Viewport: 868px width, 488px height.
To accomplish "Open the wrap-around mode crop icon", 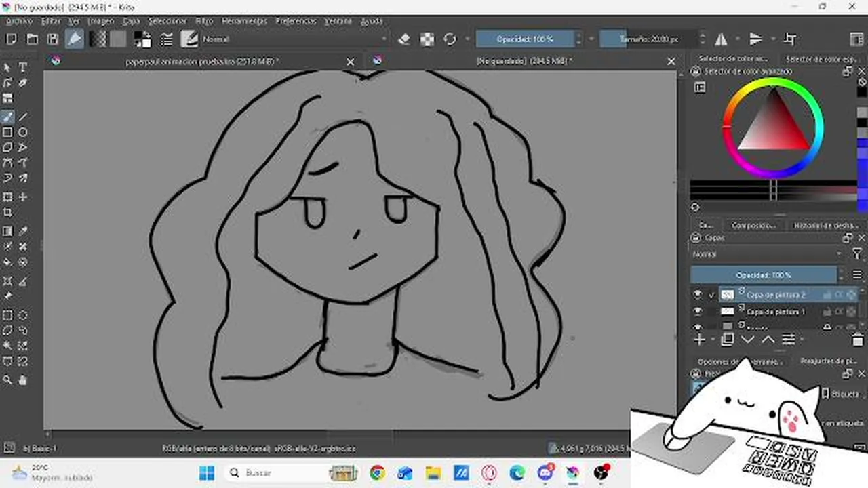I will (790, 39).
